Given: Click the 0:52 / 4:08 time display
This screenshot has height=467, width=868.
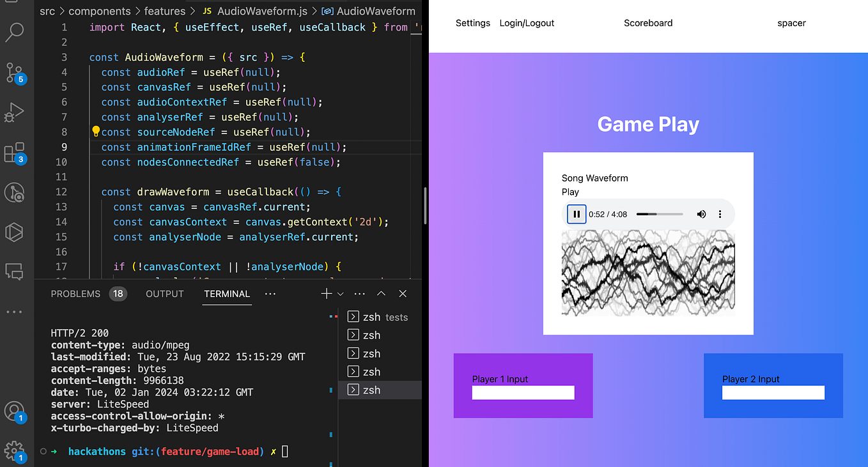Looking at the screenshot, I should click(608, 215).
